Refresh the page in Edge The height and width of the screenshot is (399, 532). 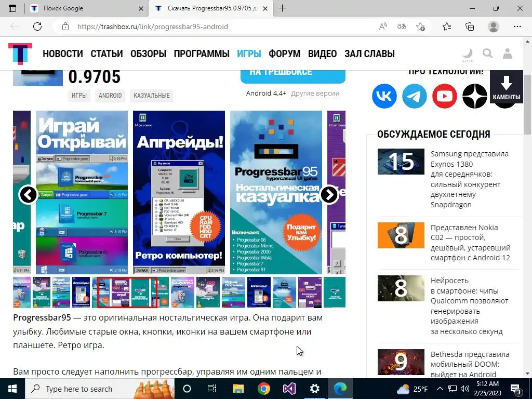click(37, 26)
